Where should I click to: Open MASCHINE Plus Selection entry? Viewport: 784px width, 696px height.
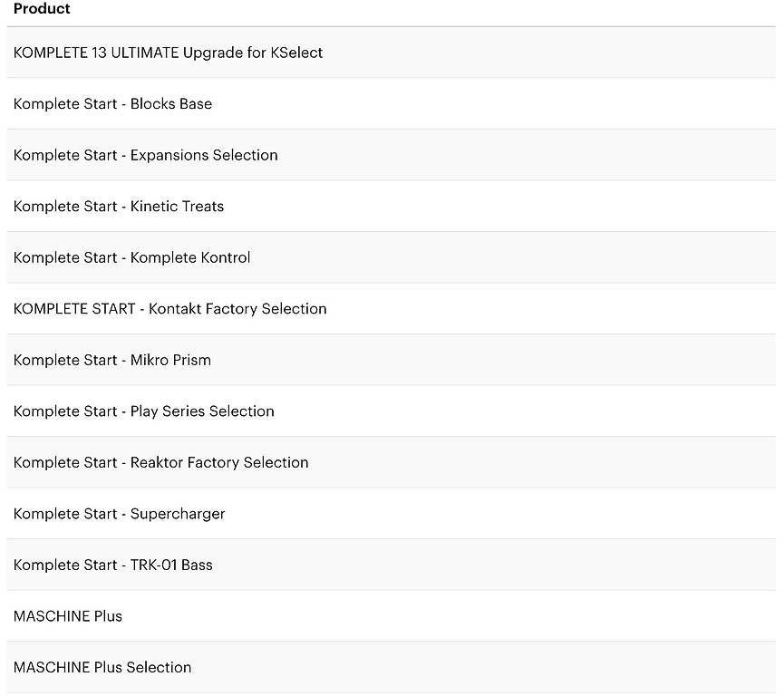point(392,668)
